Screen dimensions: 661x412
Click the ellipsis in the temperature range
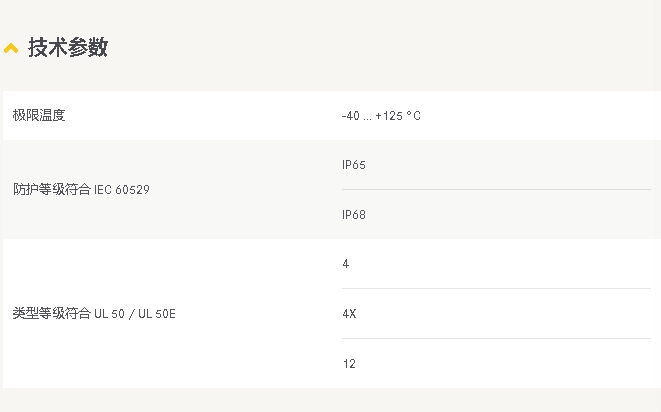pyautogui.click(x=367, y=117)
